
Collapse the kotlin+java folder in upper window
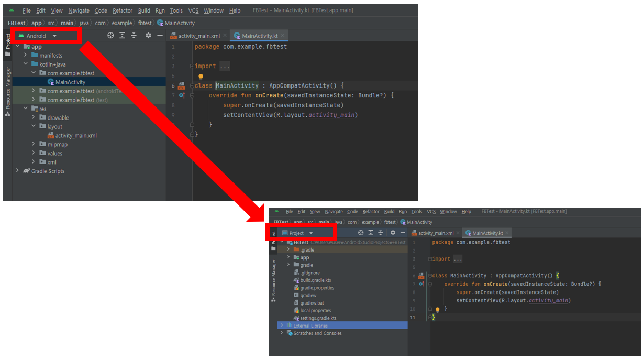click(x=26, y=64)
